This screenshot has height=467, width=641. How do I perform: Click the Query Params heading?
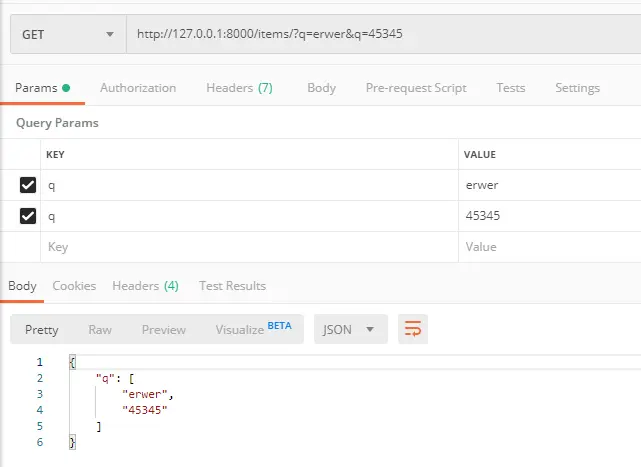click(57, 123)
